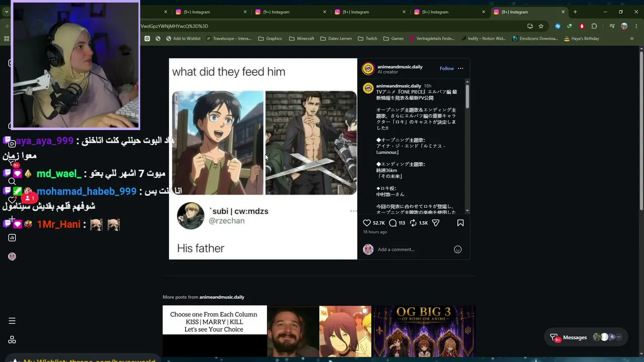
Task: Open animeandmusic.daily profile from post header
Action: click(400, 66)
